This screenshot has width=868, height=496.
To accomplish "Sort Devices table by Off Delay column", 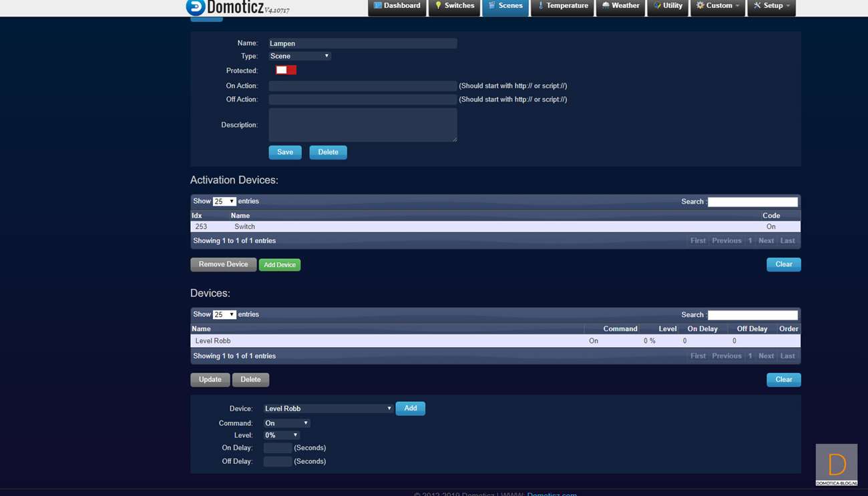I will coord(752,329).
